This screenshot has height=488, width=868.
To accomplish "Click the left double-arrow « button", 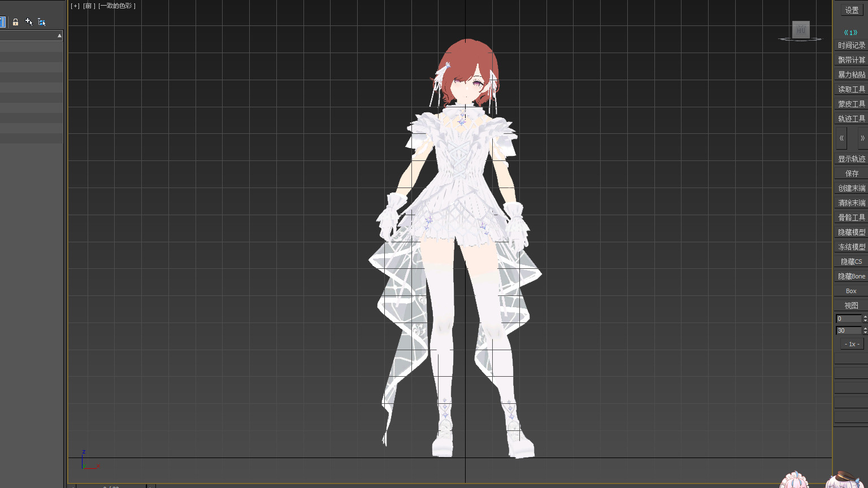I will 841,138.
